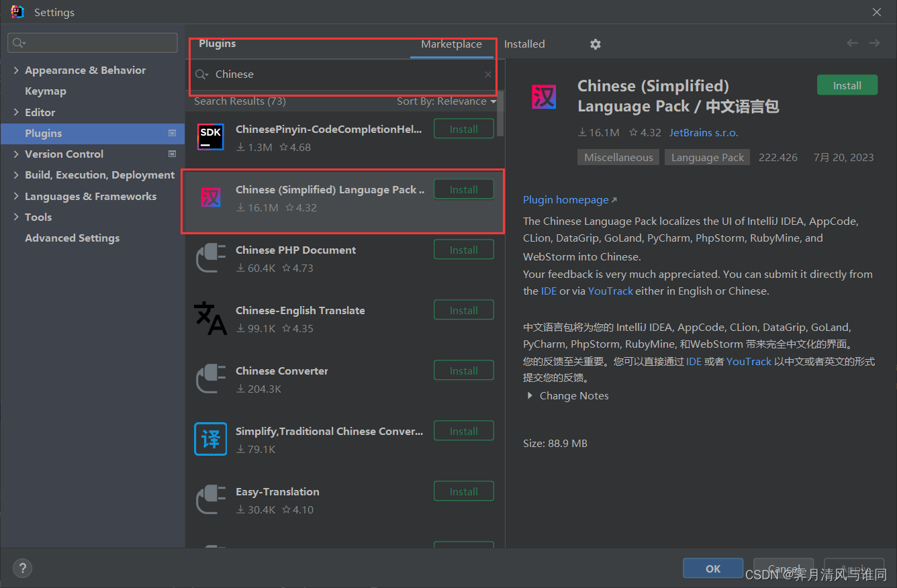Click the Language Pack tag
The height and width of the screenshot is (588, 897).
[708, 158]
